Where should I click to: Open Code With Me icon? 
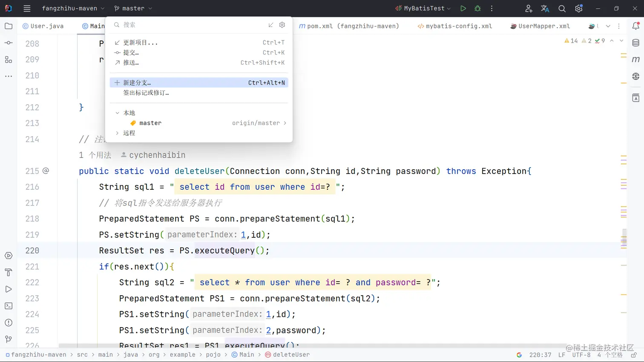pos(529,9)
